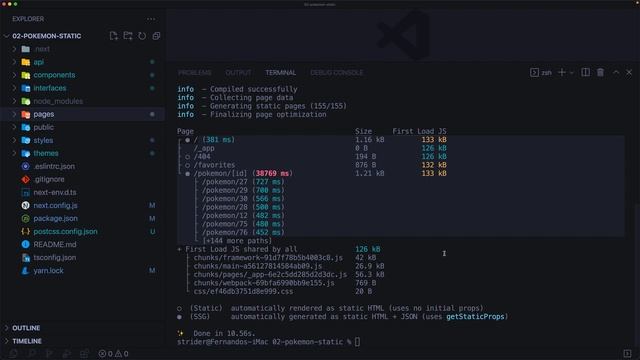Click the node_modules folder icon

tap(26, 101)
